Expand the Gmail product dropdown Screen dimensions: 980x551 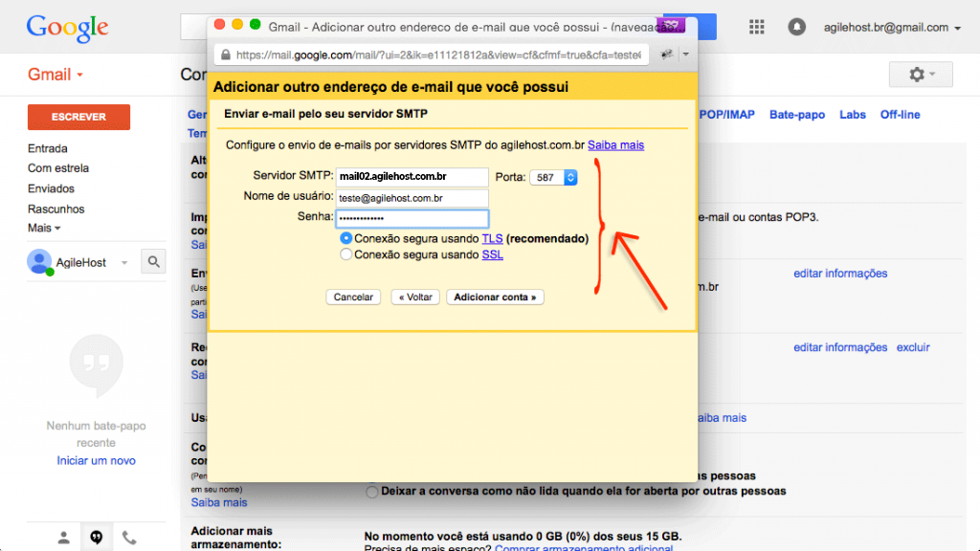click(x=55, y=75)
